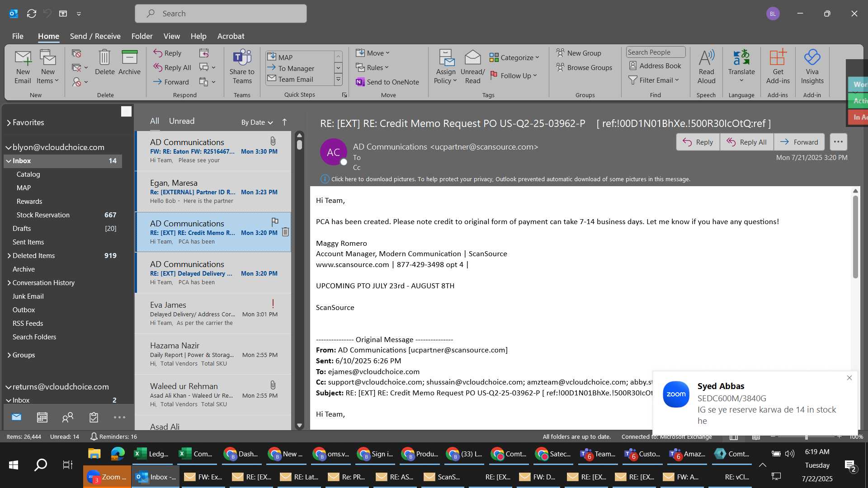
Task: Expand the Groups section
Action: click(x=9, y=355)
